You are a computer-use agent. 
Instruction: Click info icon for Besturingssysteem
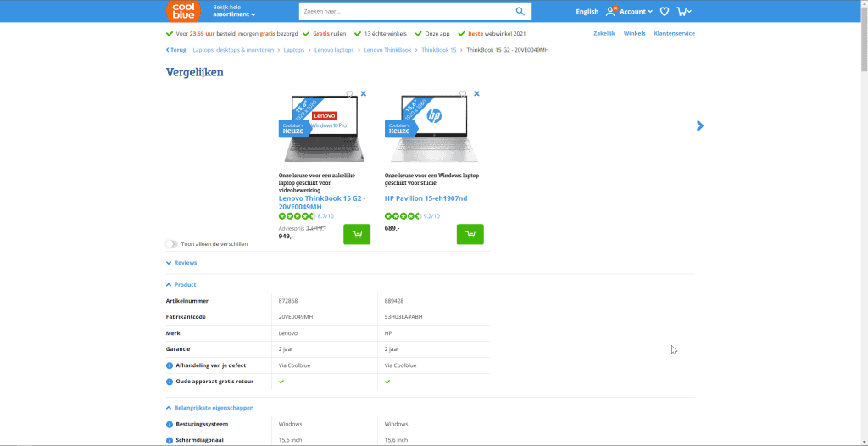[x=170, y=425]
